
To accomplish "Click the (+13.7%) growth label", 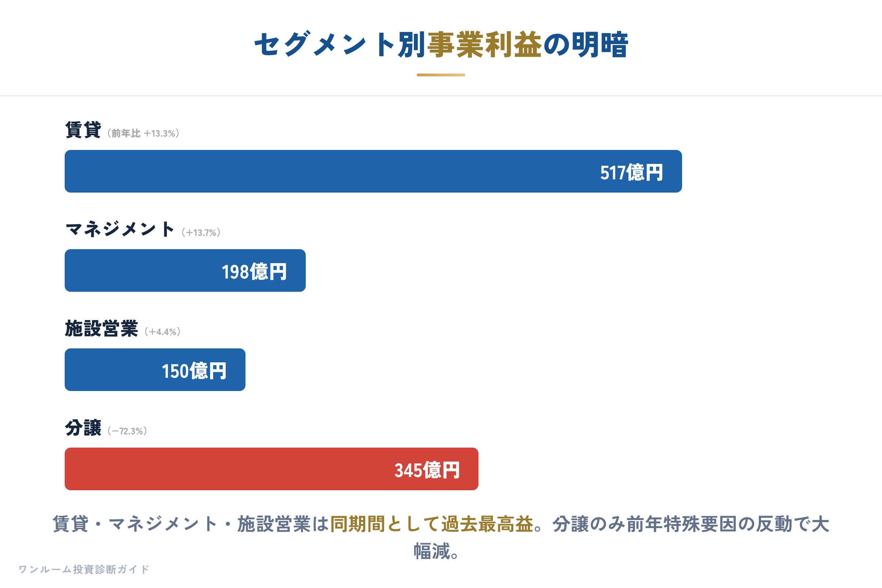I will 201,233.
